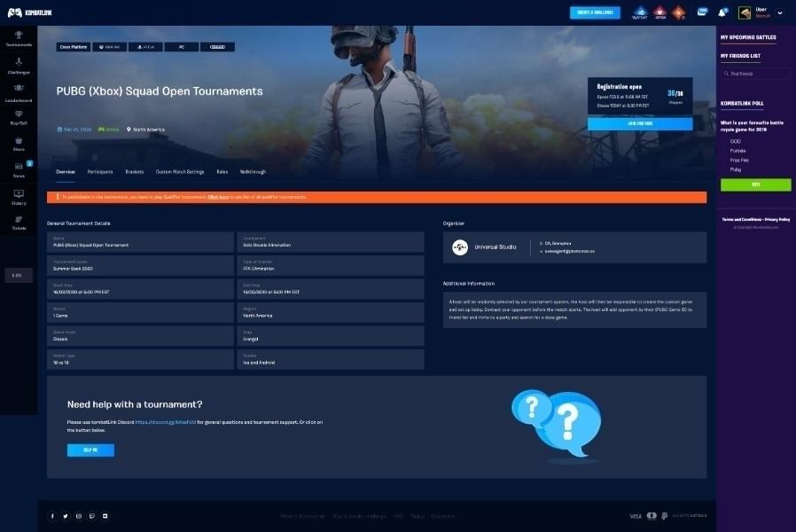This screenshot has height=532, width=796.
Task: Switch to the Overview tab
Action: (66, 172)
